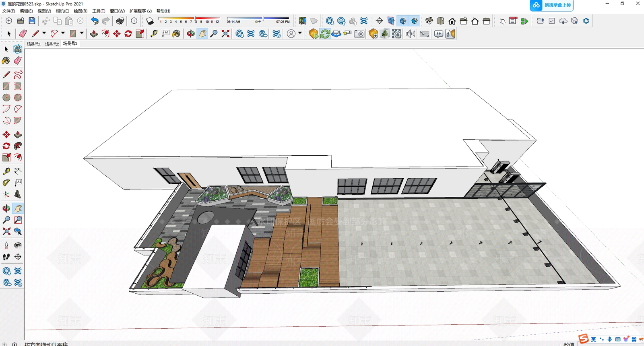Switch to scene tab 场景号2
The image size is (644, 346).
pyautogui.click(x=52, y=44)
